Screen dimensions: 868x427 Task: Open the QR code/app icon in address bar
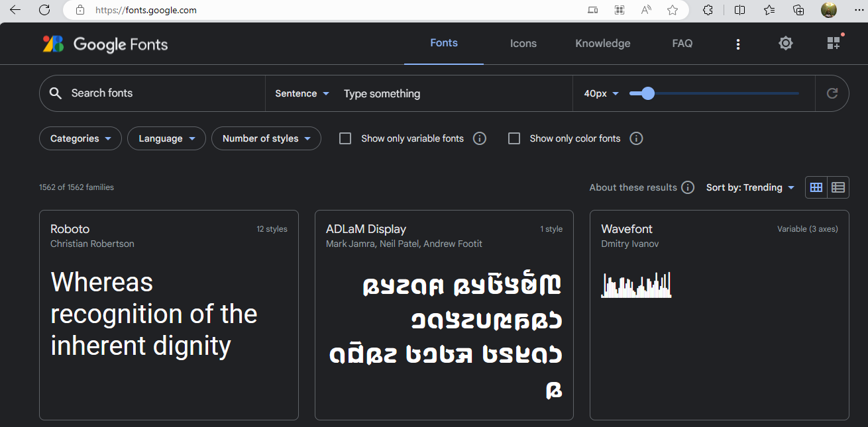tap(620, 10)
